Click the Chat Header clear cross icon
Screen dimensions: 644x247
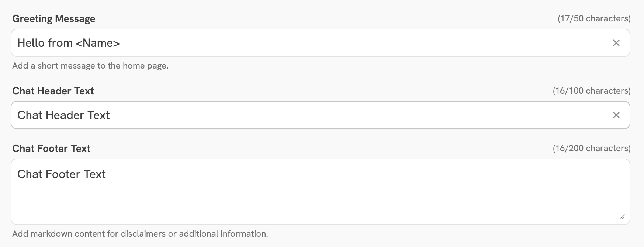point(616,115)
